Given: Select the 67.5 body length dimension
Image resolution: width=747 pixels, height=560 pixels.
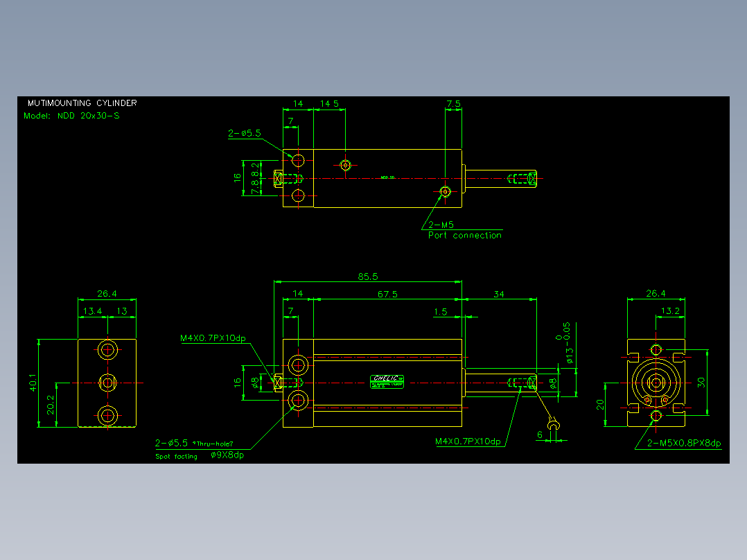Looking at the screenshot, I should point(387,294).
